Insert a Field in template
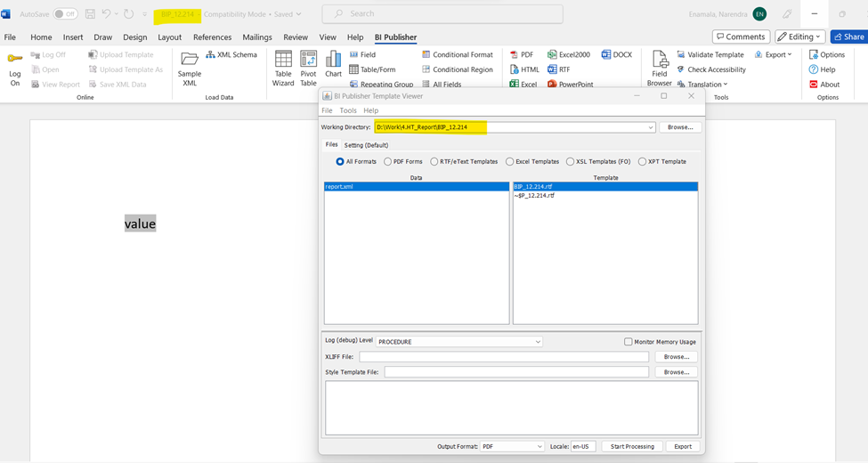Viewport: 868px width, 463px height. pyautogui.click(x=362, y=54)
